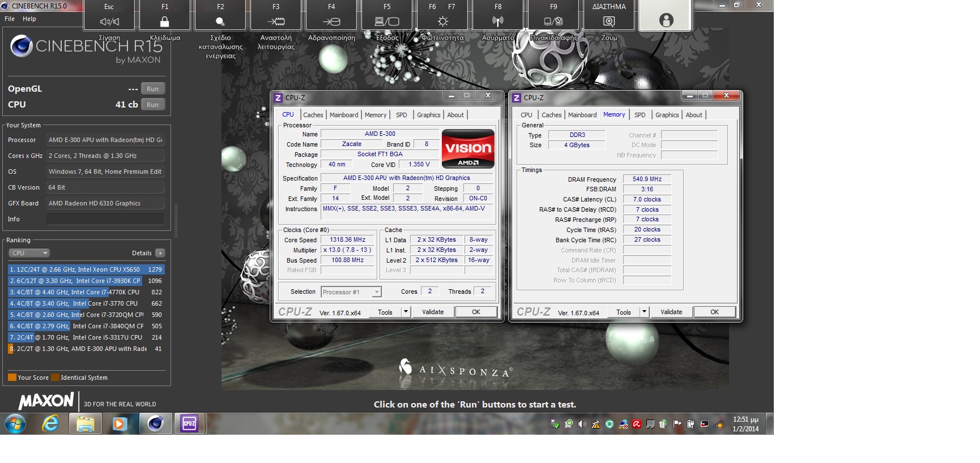Click the Z icon in left CPU-Z title bar
This screenshot has width=980, height=463.
click(x=278, y=97)
